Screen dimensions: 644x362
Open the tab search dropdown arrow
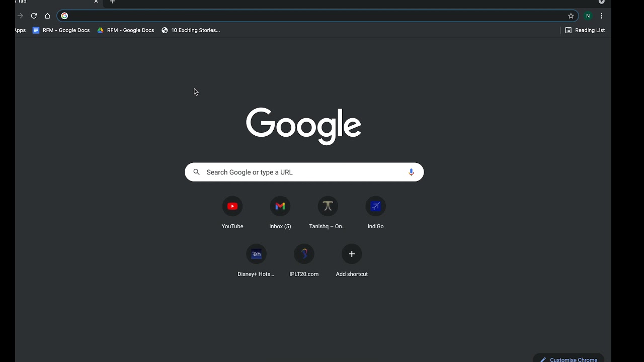point(601,2)
